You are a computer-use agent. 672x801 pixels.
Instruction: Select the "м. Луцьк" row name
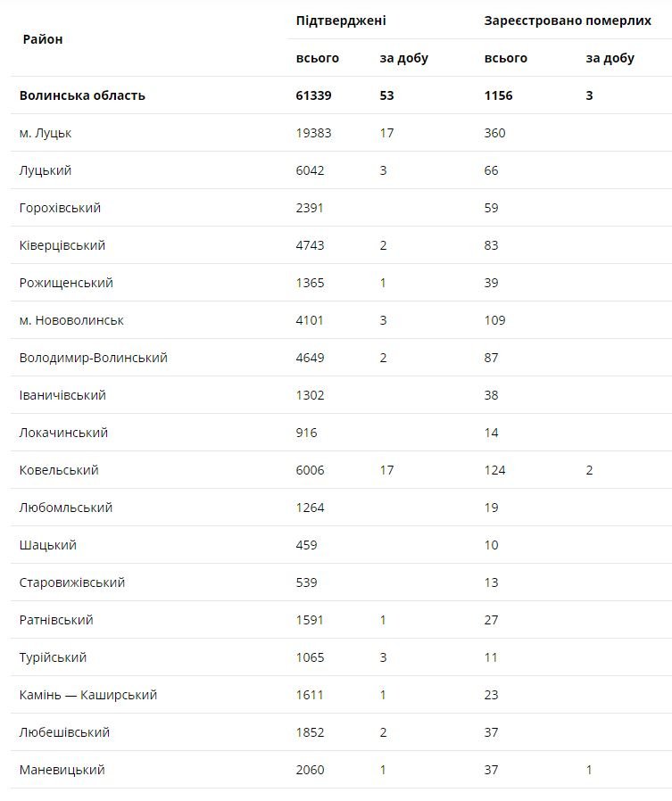click(46, 133)
